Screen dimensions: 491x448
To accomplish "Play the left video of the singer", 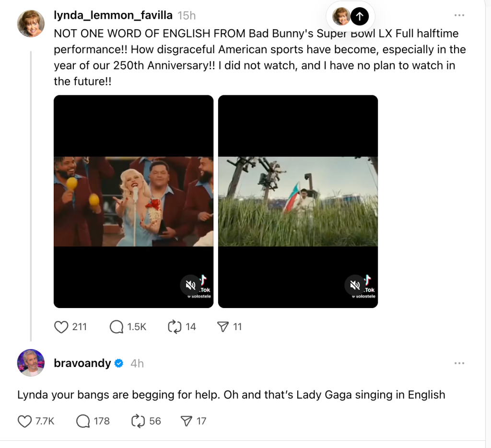I will (x=133, y=201).
